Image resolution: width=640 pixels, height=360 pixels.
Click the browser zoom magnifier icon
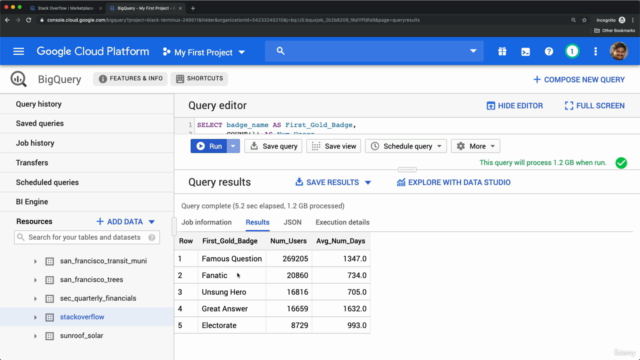(x=573, y=20)
